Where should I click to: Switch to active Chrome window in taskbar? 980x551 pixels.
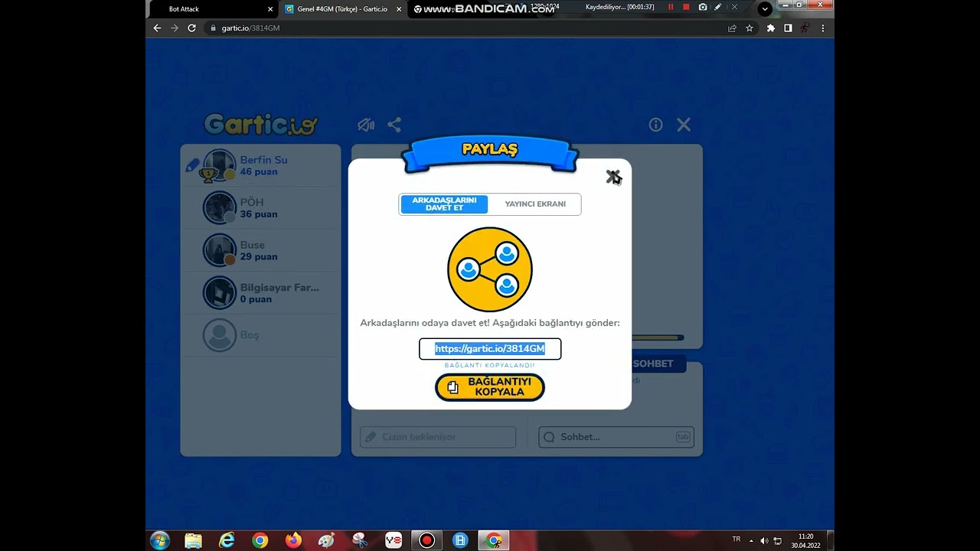[x=494, y=540]
